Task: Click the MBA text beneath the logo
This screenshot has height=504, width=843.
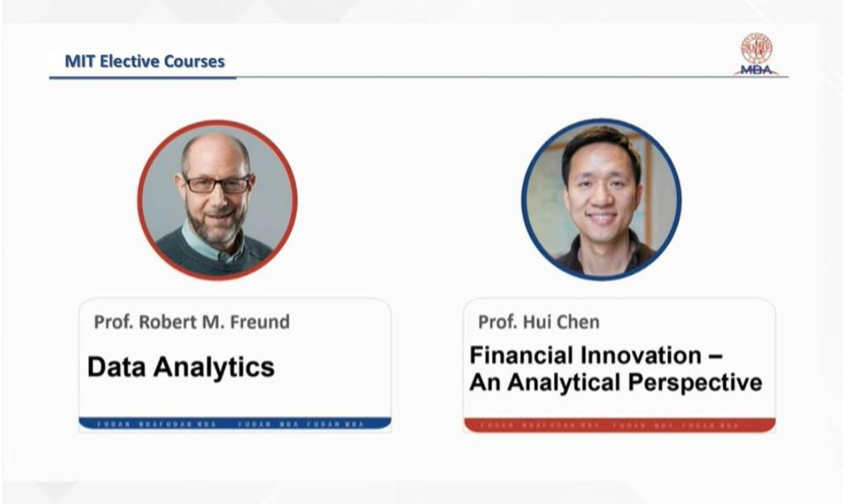Action: 756,69
